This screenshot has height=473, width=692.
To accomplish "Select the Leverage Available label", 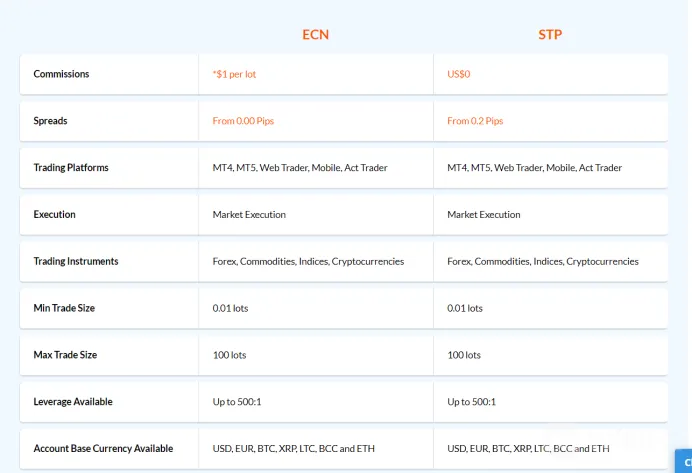I will (73, 402).
